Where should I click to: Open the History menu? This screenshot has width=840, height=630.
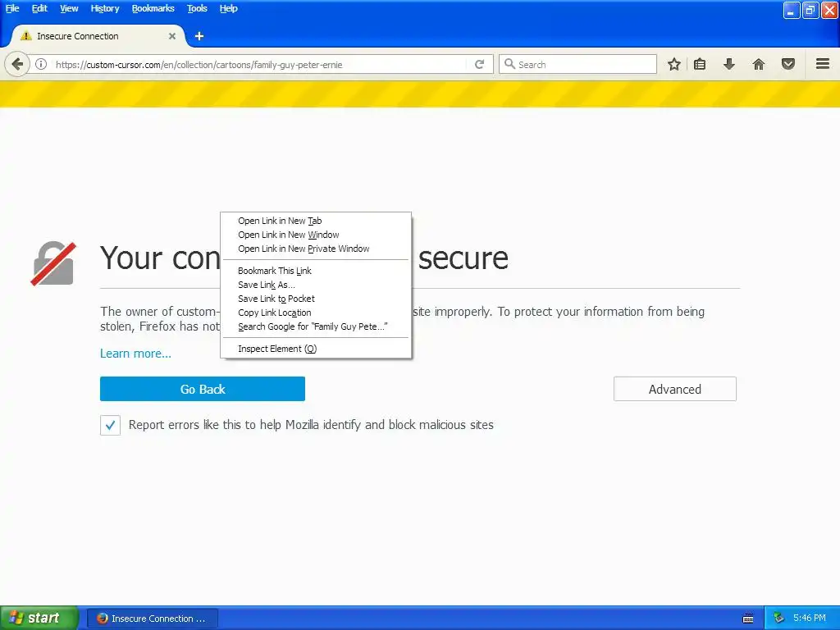click(x=105, y=8)
